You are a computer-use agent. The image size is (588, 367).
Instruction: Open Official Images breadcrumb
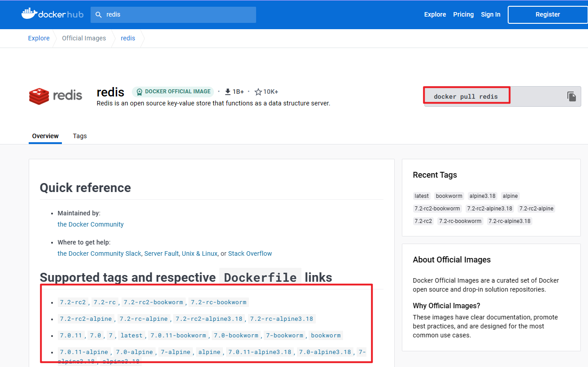(x=84, y=38)
